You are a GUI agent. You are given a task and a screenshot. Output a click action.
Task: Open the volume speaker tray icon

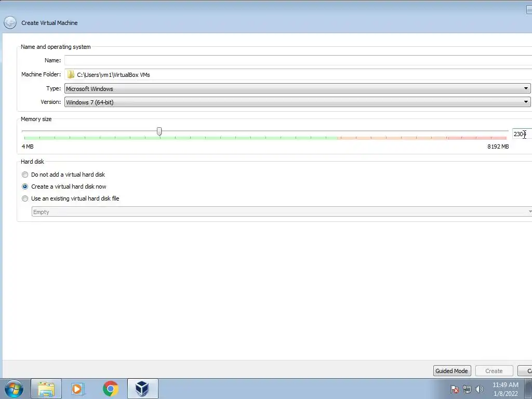coord(480,389)
